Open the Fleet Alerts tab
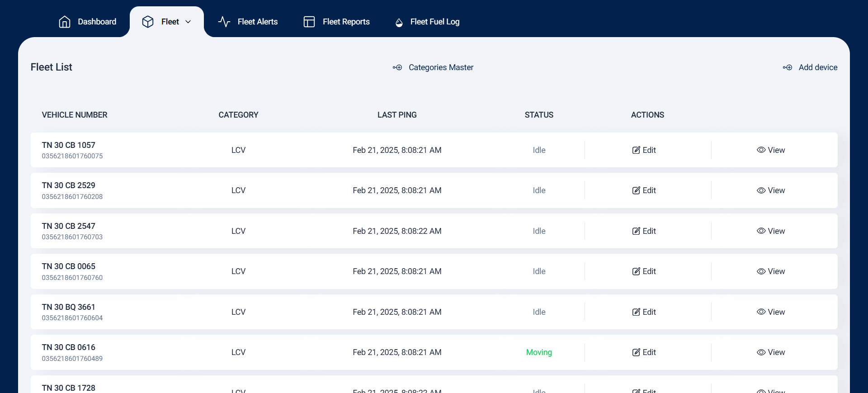The width and height of the screenshot is (868, 393). [257, 22]
